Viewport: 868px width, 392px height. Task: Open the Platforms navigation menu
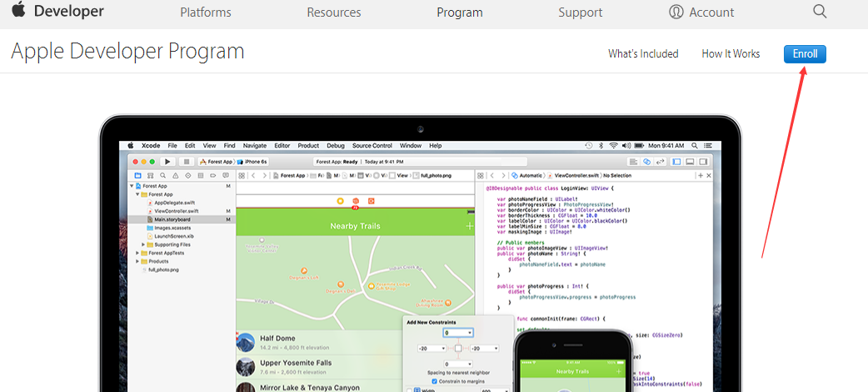point(206,13)
